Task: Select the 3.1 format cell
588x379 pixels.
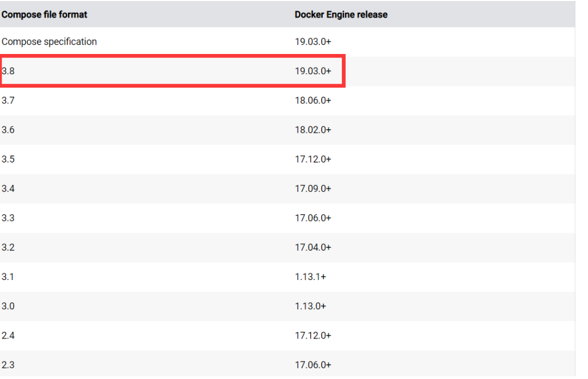Action: tap(8, 277)
